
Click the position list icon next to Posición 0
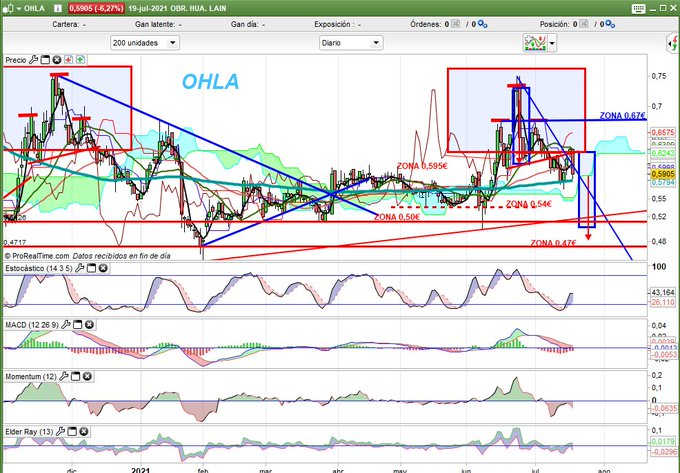584,24
